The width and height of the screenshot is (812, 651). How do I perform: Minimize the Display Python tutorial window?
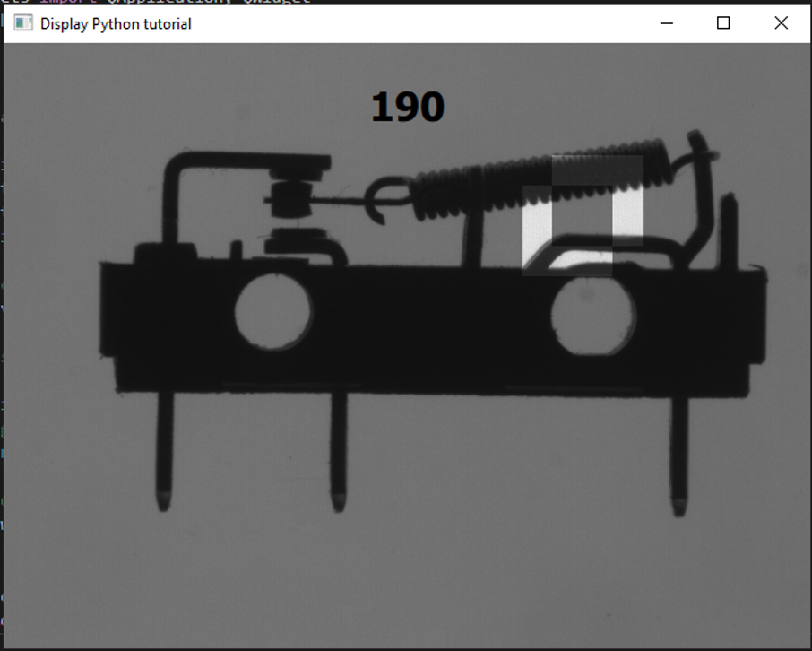click(667, 23)
